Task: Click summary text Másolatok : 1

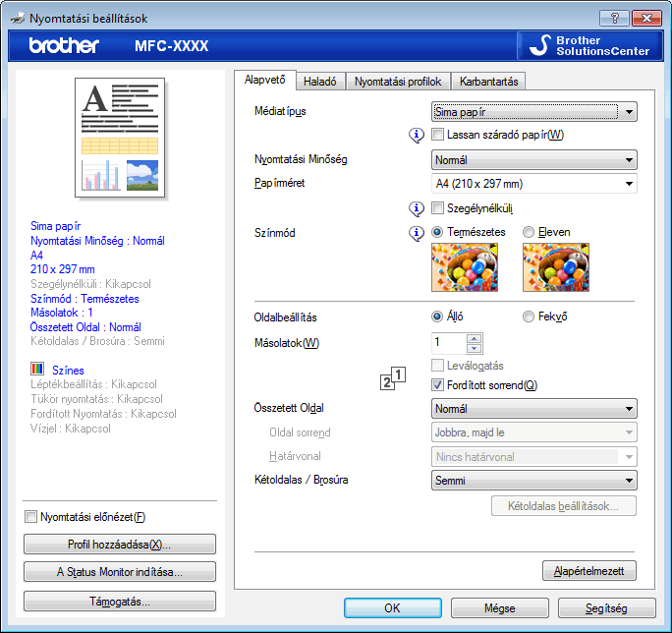Action: tap(61, 313)
